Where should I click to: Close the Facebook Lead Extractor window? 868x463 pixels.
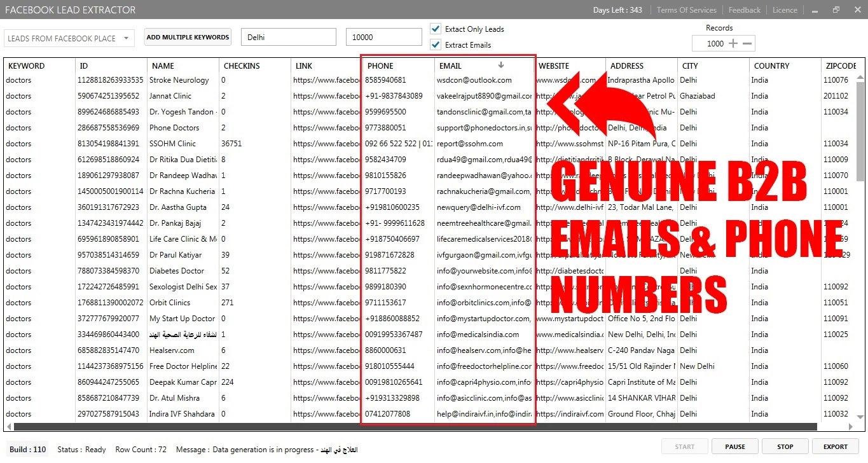856,10
